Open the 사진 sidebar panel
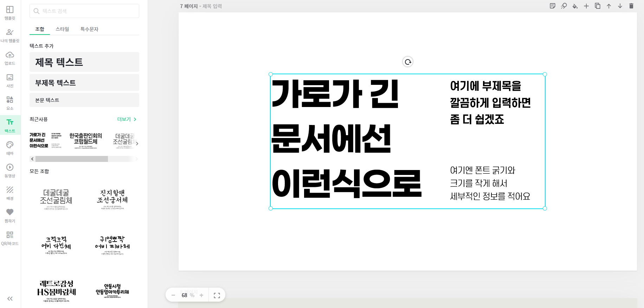This screenshot has height=308, width=644. coord(10,81)
